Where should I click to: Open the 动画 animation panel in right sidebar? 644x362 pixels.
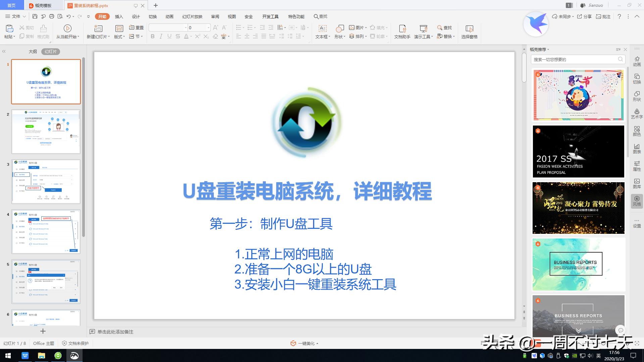tap(637, 61)
